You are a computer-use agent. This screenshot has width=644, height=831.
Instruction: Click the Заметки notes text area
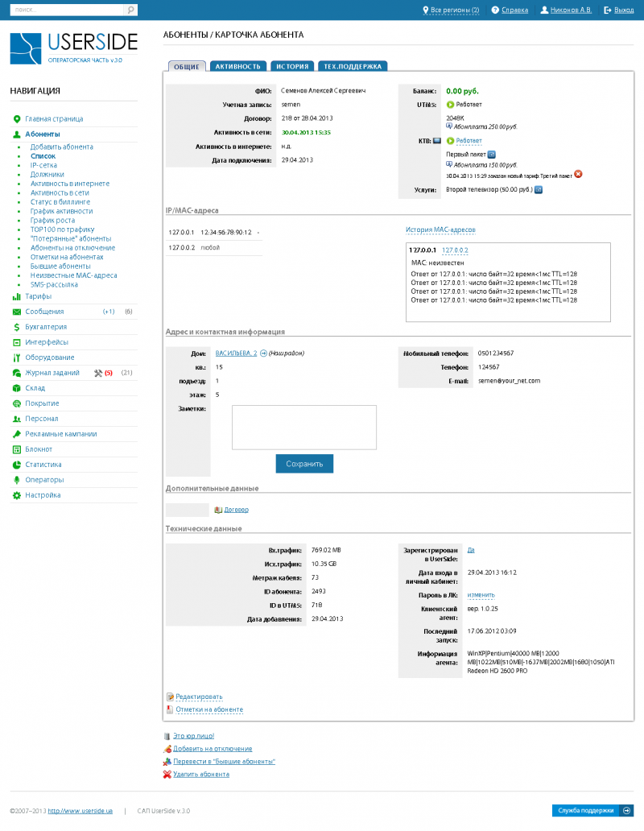click(x=303, y=427)
